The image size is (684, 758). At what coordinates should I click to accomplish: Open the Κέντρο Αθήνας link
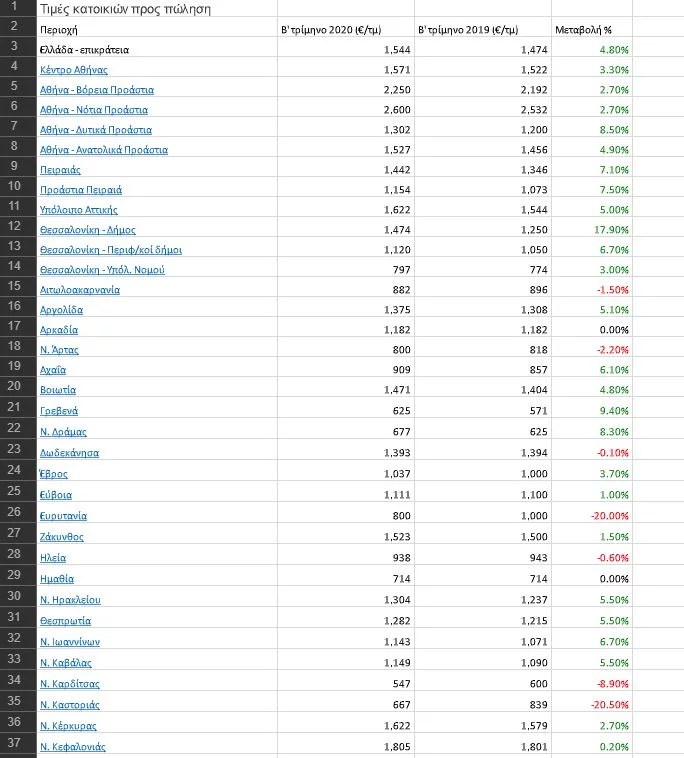coord(74,70)
